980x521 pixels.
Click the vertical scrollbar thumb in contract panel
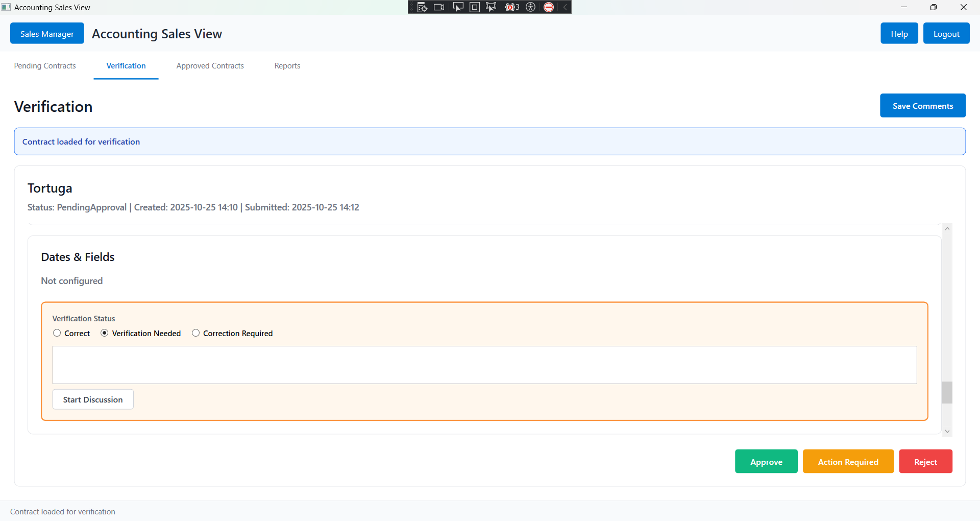[947, 392]
